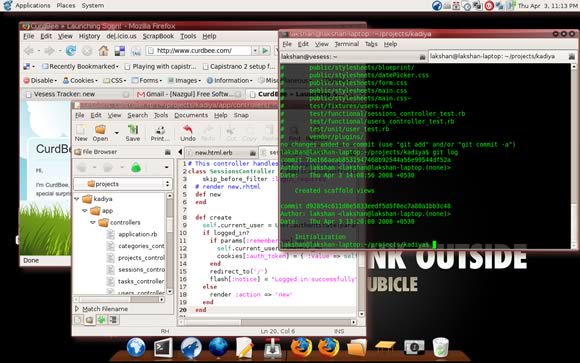Open Playing with capistr... bookmark
The height and width of the screenshot is (363, 580).
[160, 67]
